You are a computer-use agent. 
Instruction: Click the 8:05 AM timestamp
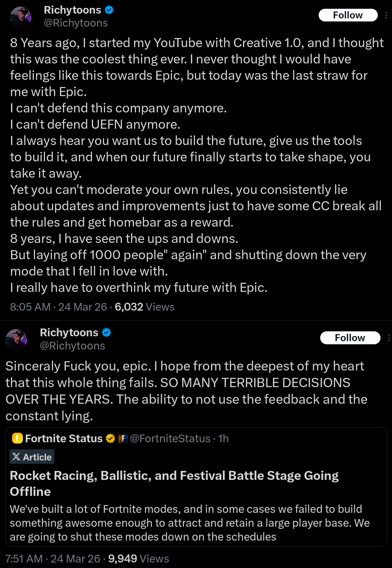tap(30, 307)
